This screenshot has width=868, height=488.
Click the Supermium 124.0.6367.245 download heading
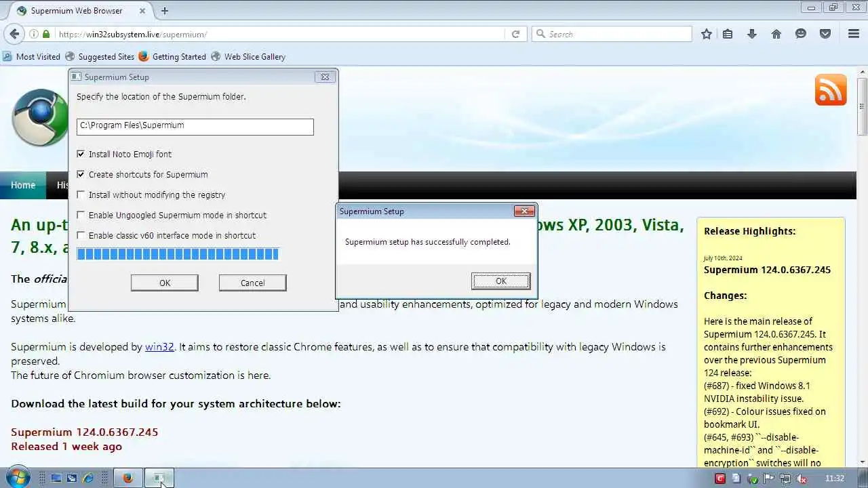pos(85,432)
